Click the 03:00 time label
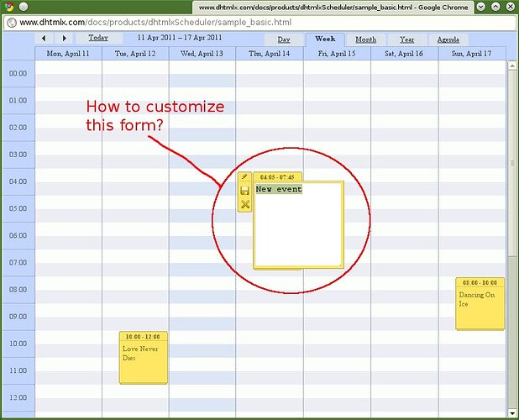 pos(18,155)
